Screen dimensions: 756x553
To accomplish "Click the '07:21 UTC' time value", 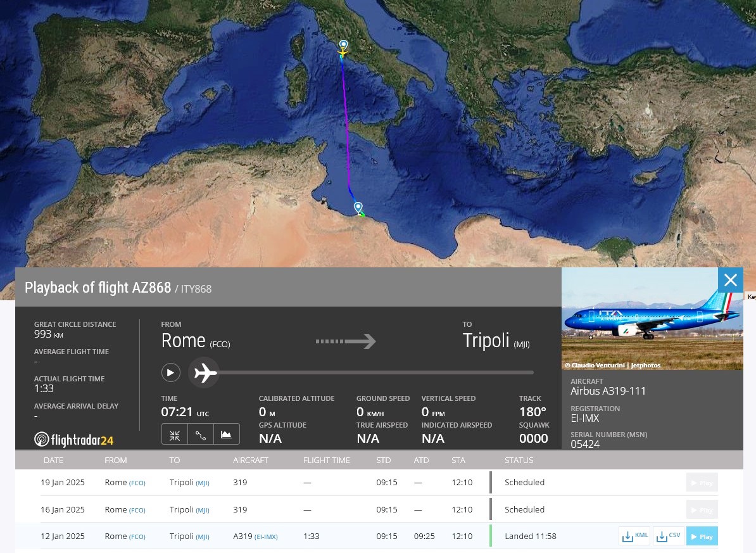I will click(185, 412).
